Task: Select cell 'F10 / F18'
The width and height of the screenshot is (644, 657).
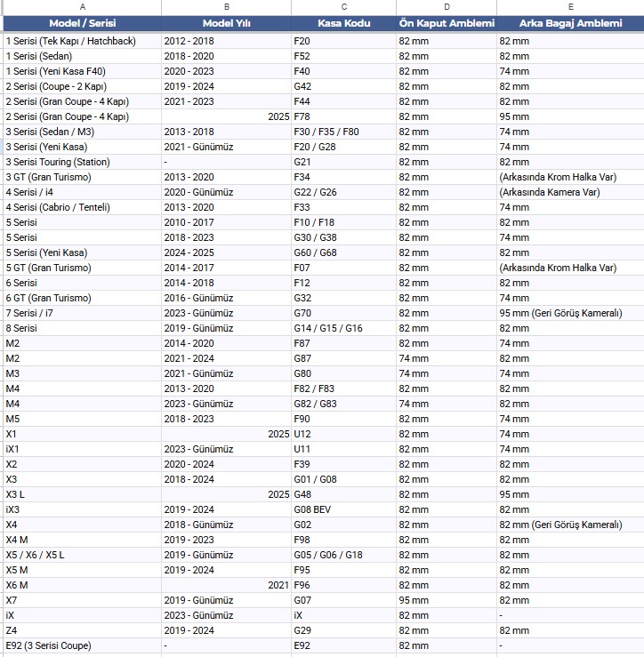Action: (344, 222)
